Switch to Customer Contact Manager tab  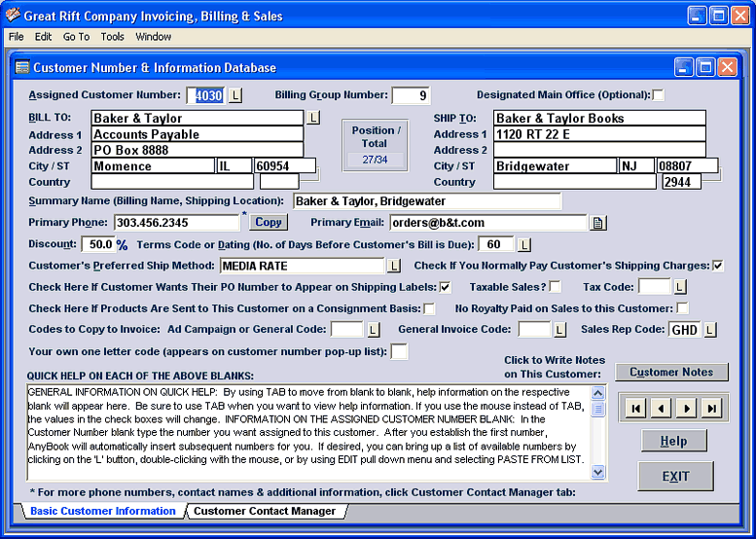click(266, 511)
